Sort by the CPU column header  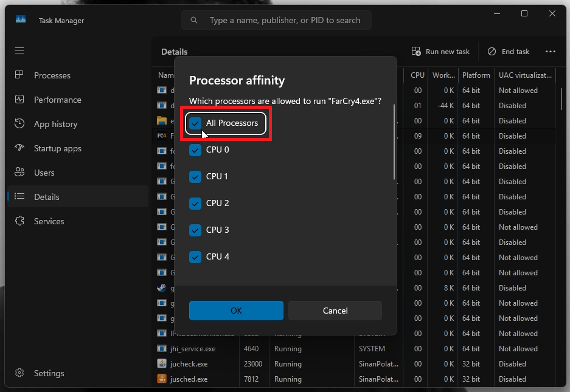point(415,75)
